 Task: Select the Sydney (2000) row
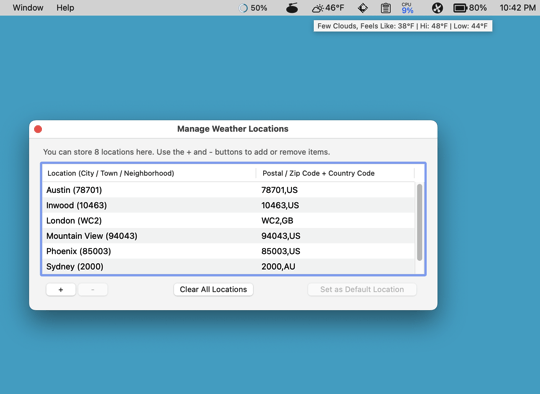(x=228, y=267)
